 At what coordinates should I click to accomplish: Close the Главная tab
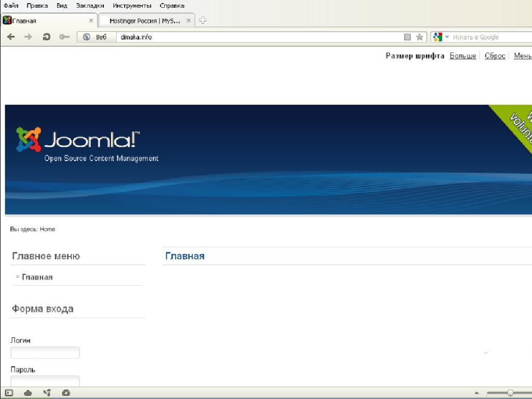click(x=91, y=21)
